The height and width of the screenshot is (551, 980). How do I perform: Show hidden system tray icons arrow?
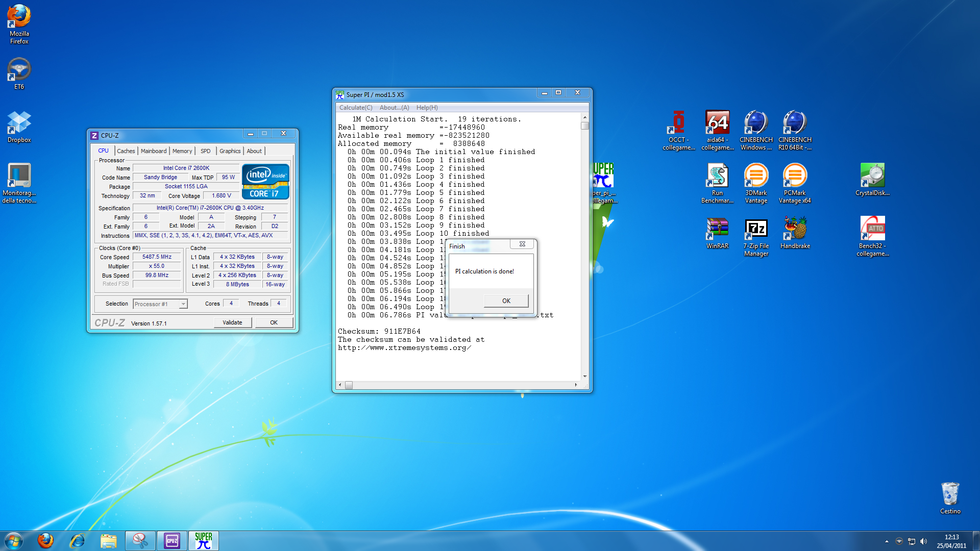(887, 541)
